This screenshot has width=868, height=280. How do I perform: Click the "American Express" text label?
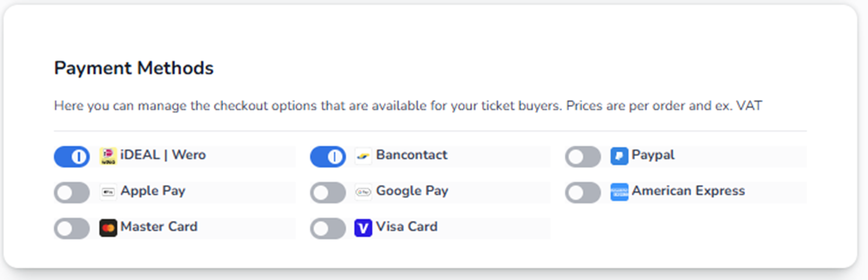[x=688, y=191]
